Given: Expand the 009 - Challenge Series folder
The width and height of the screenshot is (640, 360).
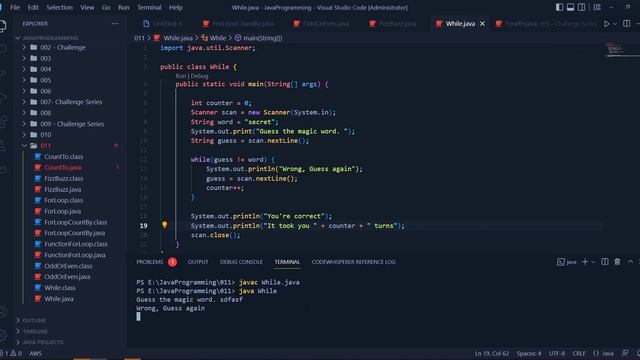Looking at the screenshot, I should (x=72, y=124).
